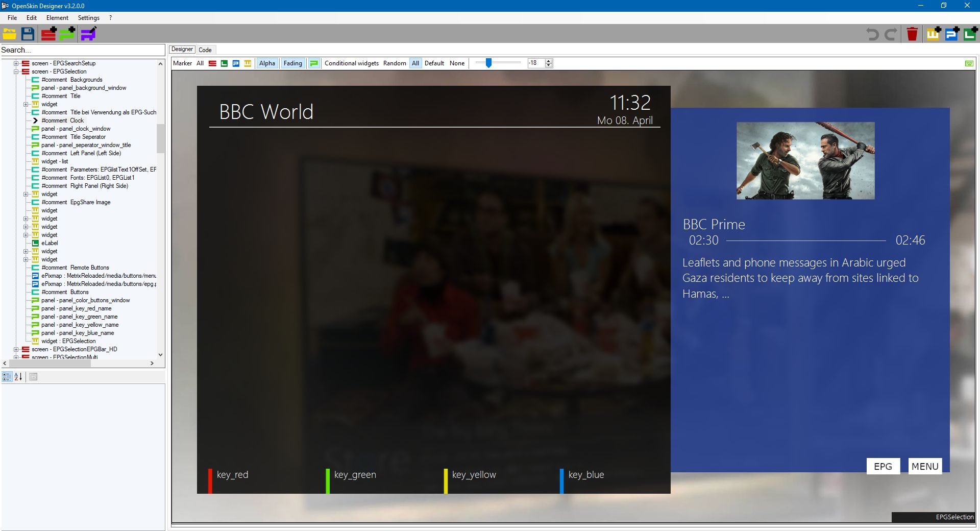Select All for conditional widgets

click(x=415, y=63)
